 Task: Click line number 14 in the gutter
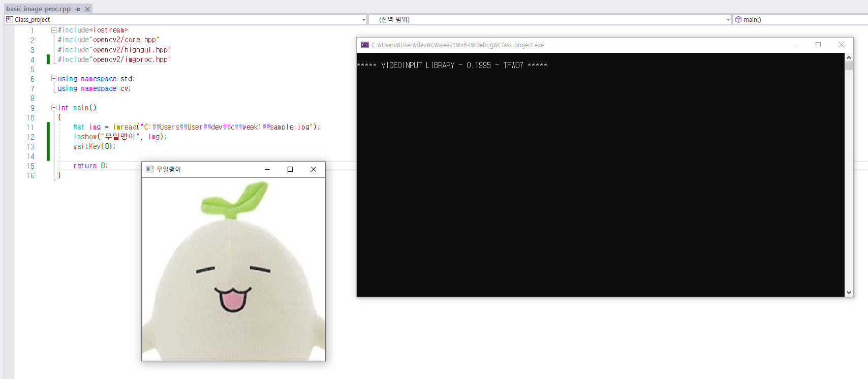click(x=30, y=156)
